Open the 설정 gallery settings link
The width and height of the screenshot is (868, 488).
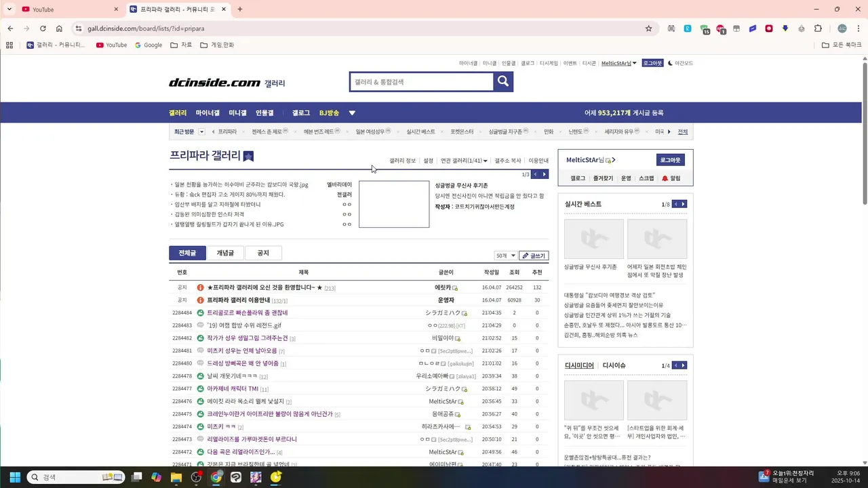pyautogui.click(x=428, y=161)
